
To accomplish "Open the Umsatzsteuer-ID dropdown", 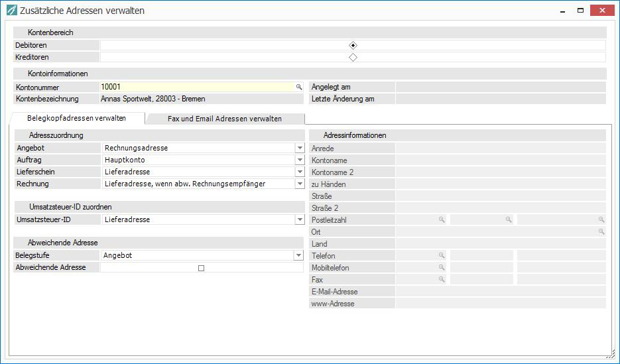I will (300, 219).
